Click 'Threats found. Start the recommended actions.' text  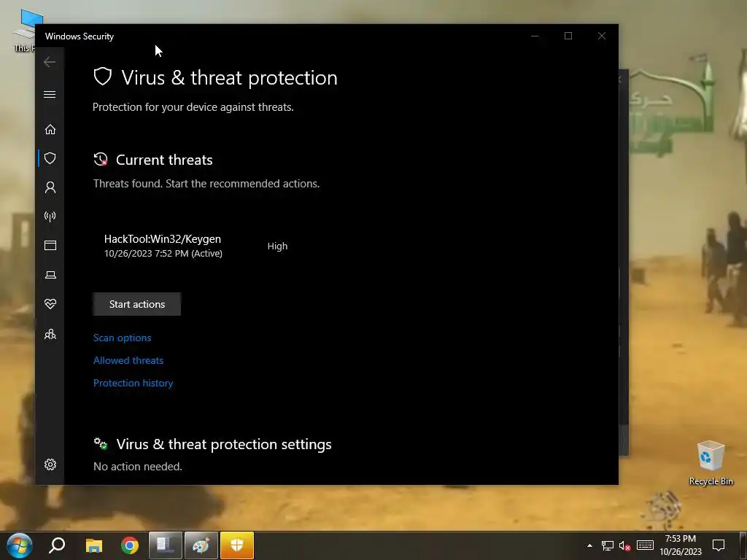pos(206,184)
